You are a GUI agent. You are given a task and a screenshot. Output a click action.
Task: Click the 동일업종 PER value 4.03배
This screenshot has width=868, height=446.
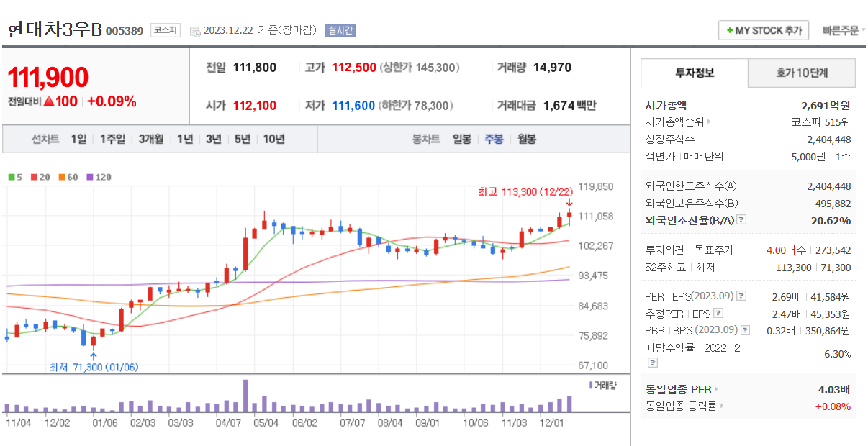coord(834,389)
